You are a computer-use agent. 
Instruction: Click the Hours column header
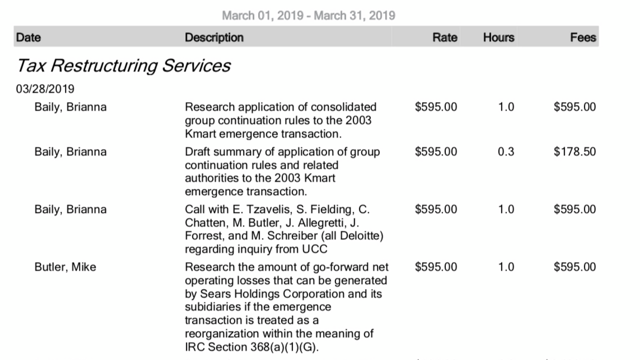point(498,38)
